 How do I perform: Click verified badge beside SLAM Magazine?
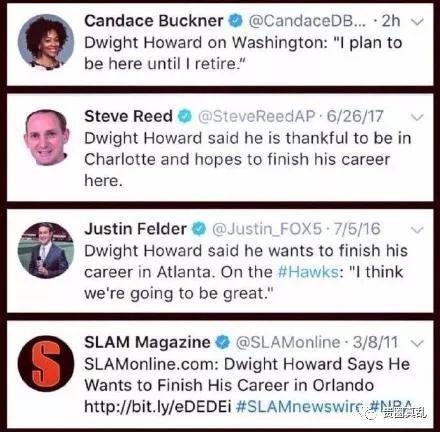(223, 342)
